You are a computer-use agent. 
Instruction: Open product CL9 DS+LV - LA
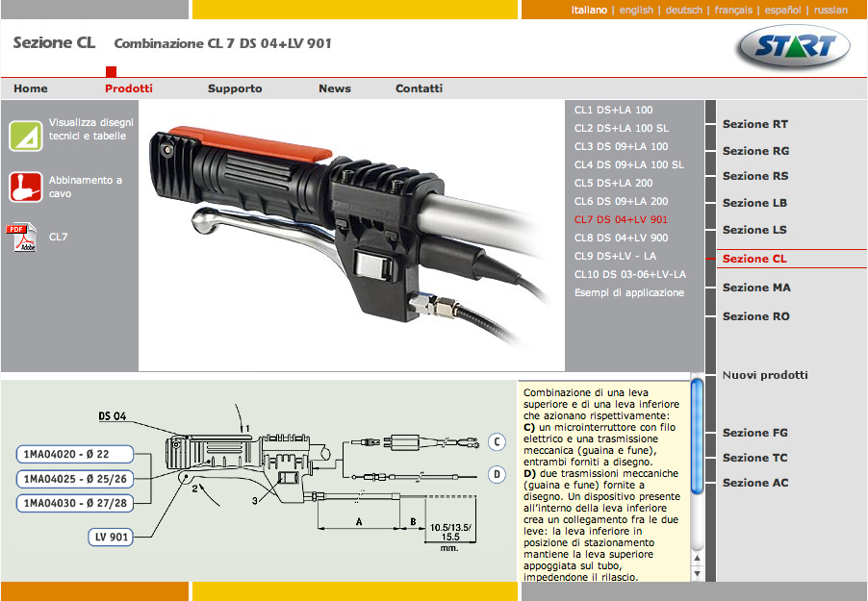coord(615,256)
